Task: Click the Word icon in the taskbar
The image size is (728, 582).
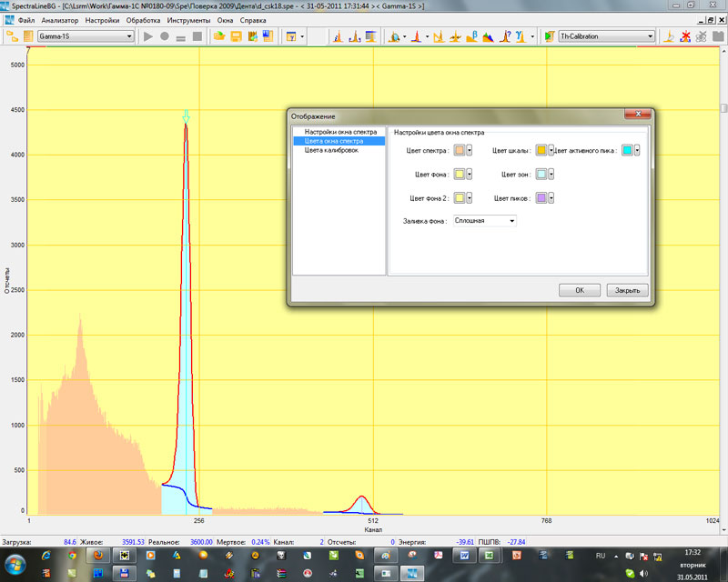Action: (463, 555)
